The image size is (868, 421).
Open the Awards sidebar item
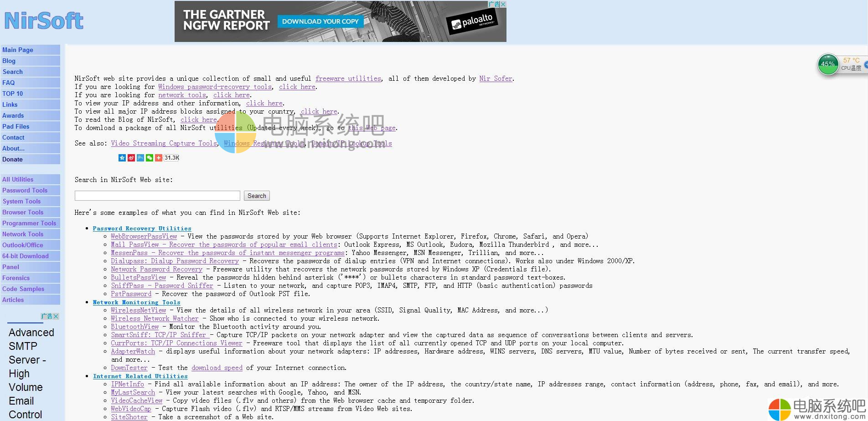coord(30,115)
